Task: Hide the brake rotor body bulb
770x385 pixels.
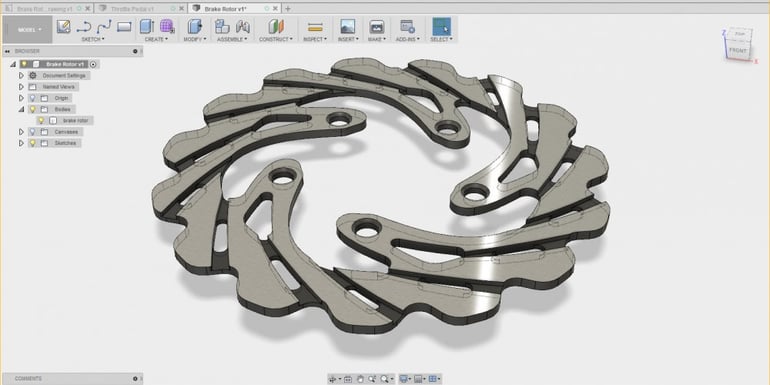Action: 42,121
